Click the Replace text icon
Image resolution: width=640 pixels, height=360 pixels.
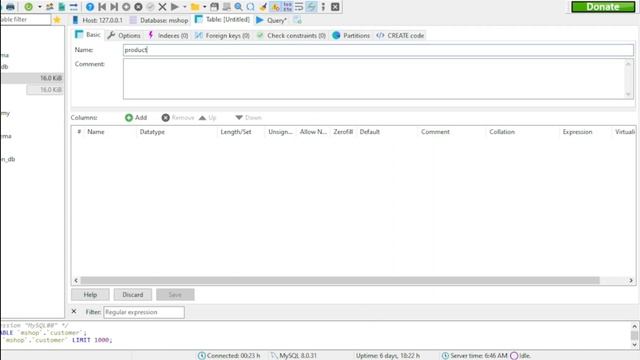pyautogui.click(x=251, y=7)
